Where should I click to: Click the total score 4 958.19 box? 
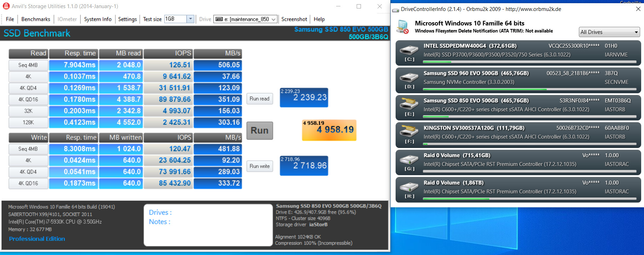[x=329, y=130]
